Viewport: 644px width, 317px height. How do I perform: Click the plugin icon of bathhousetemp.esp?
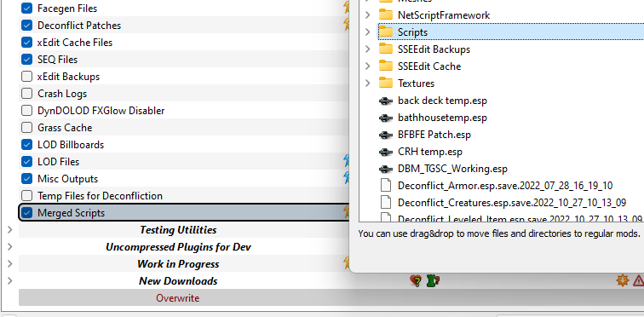[386, 118]
